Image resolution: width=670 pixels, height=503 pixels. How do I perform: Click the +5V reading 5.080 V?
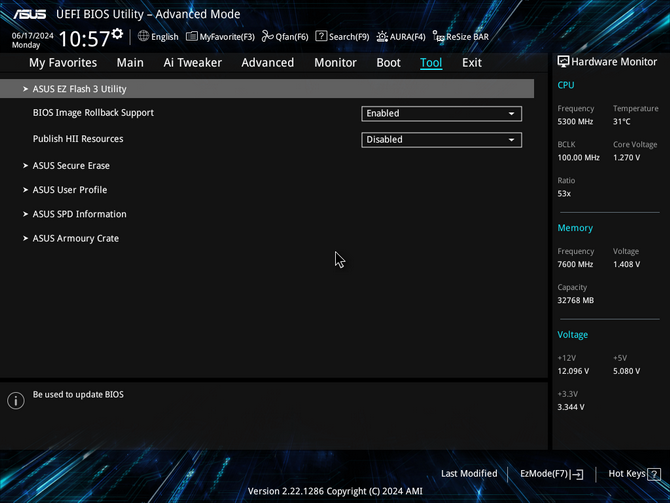pyautogui.click(x=626, y=371)
